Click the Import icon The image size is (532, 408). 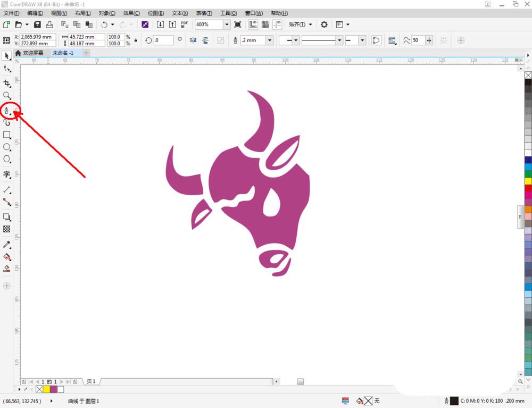160,24
